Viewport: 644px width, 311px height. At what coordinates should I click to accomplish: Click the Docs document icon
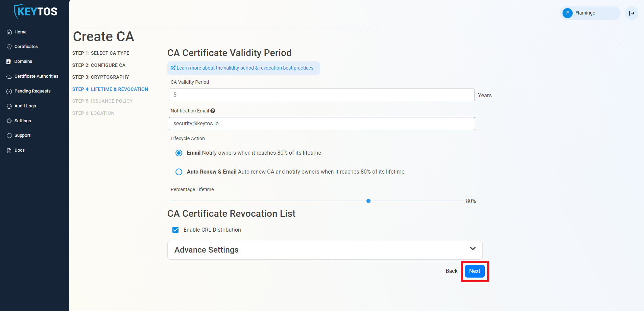[x=9, y=150]
